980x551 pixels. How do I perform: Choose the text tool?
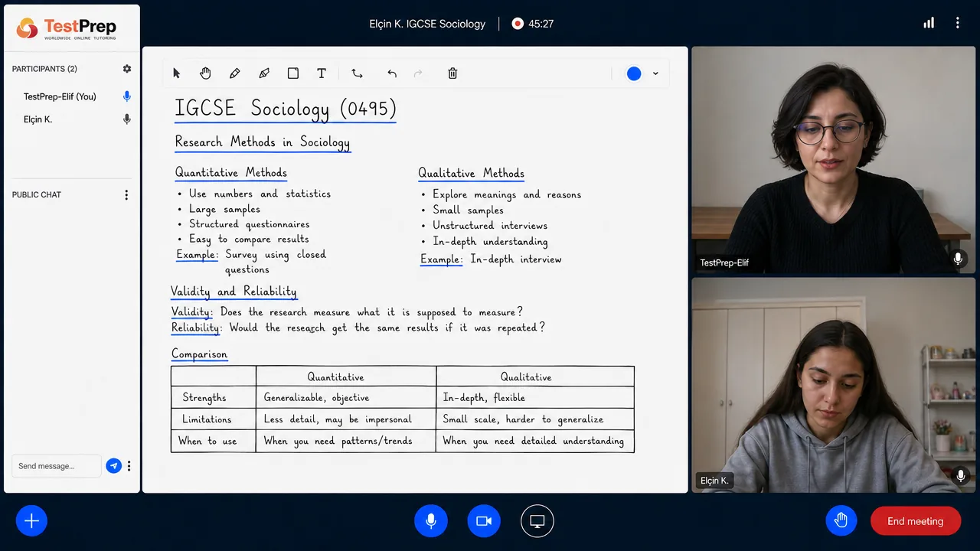[x=322, y=73]
